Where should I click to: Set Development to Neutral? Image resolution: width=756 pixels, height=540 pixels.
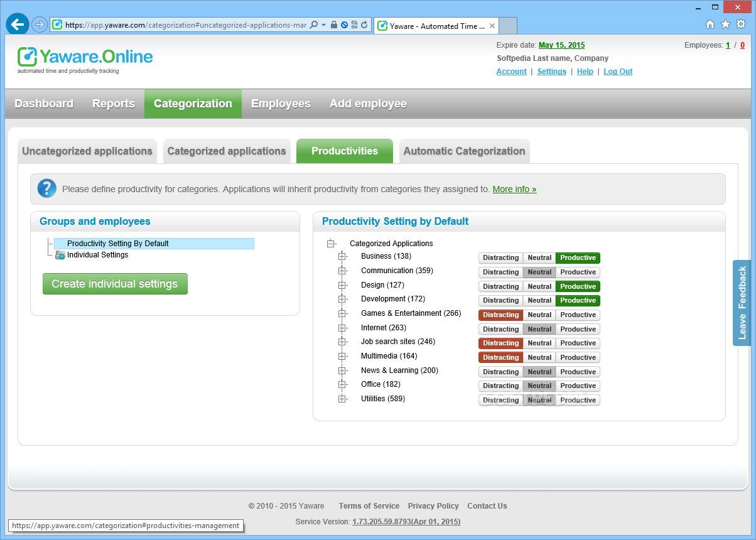click(x=539, y=301)
